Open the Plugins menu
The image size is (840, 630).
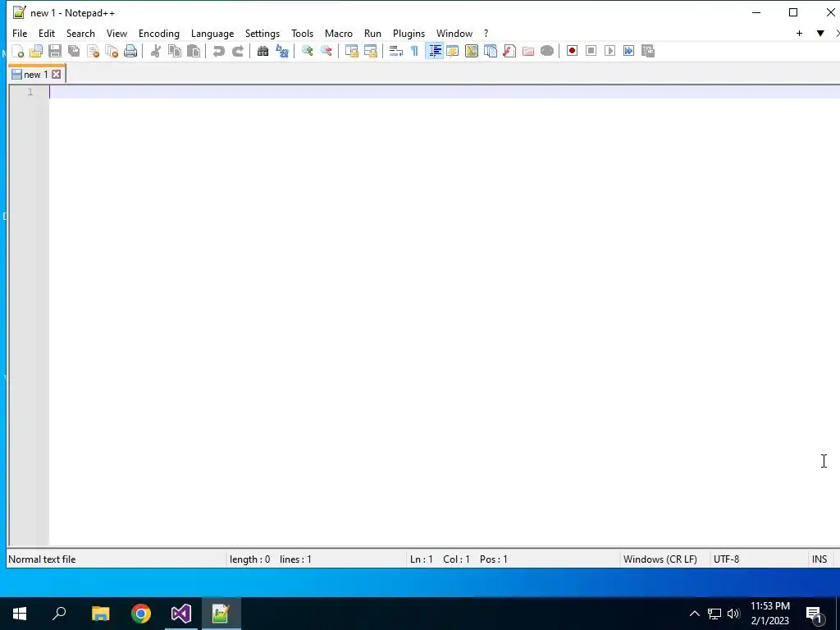coord(409,33)
